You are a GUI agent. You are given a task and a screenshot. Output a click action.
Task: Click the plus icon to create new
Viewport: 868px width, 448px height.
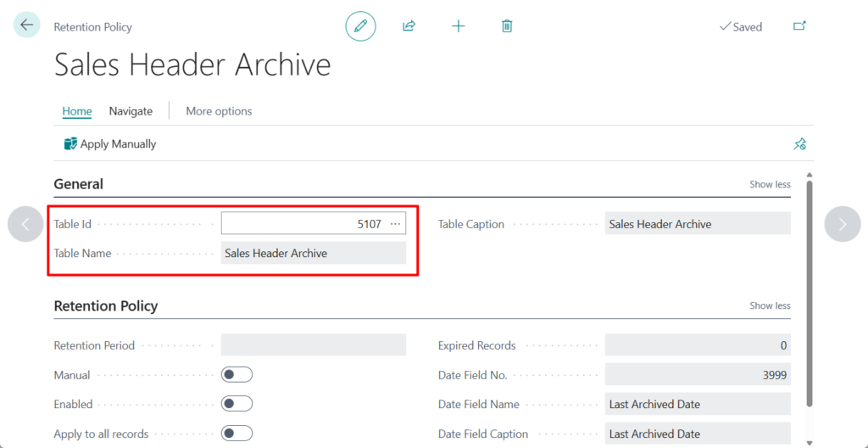point(459,26)
